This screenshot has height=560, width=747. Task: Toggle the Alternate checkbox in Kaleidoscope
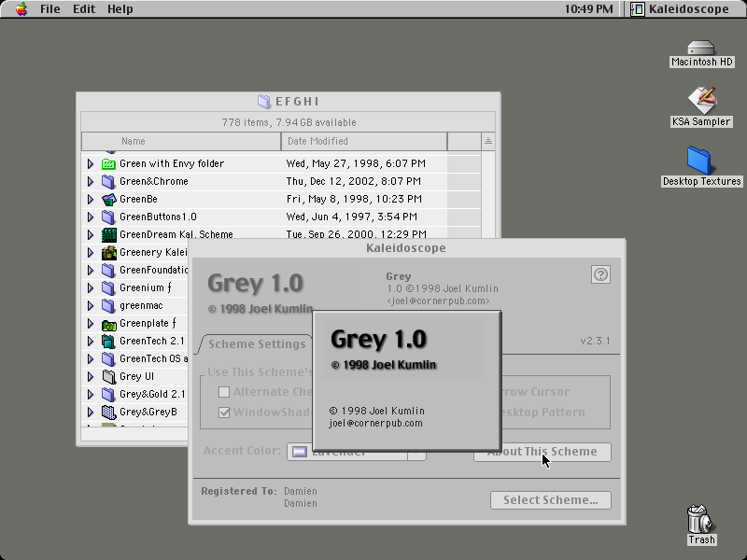(x=224, y=392)
